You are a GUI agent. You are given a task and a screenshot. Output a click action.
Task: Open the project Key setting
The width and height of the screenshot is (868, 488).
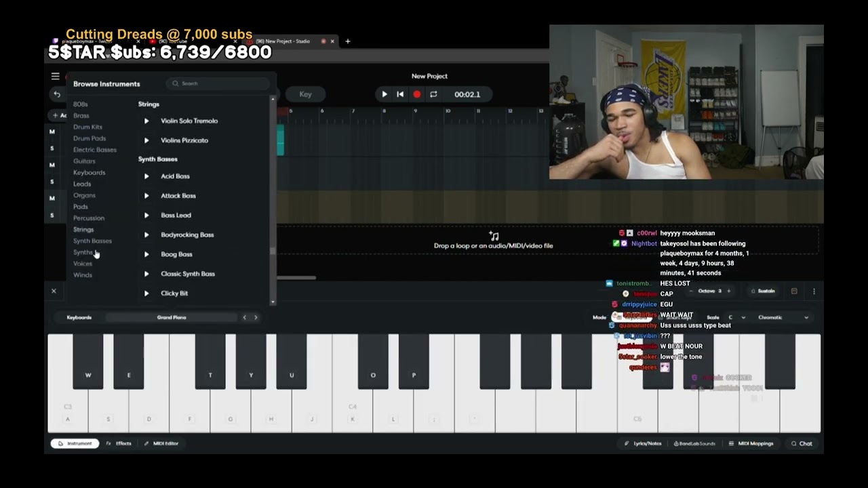pos(305,94)
